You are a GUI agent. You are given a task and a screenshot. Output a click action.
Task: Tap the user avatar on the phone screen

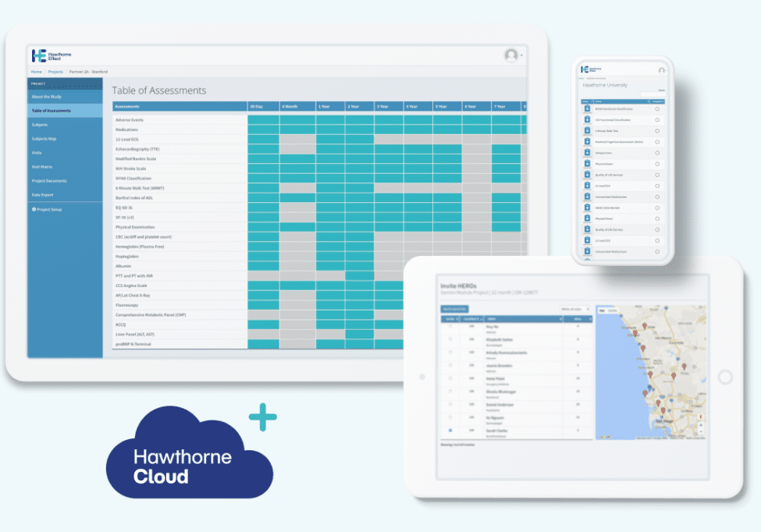(x=662, y=70)
